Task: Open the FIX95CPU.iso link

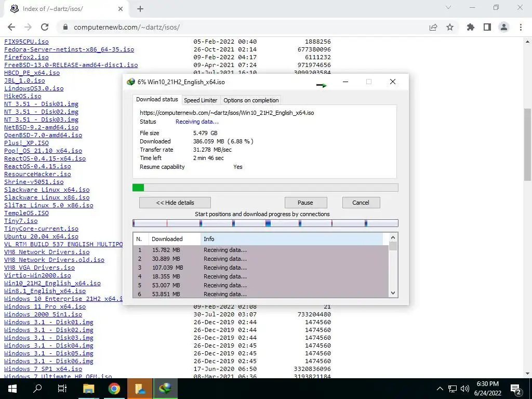Action: (26, 42)
